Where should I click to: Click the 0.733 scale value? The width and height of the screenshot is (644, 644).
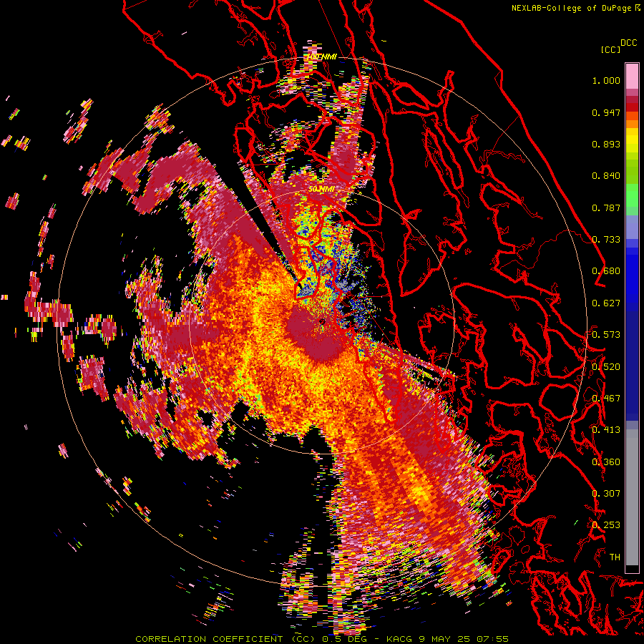tap(606, 240)
